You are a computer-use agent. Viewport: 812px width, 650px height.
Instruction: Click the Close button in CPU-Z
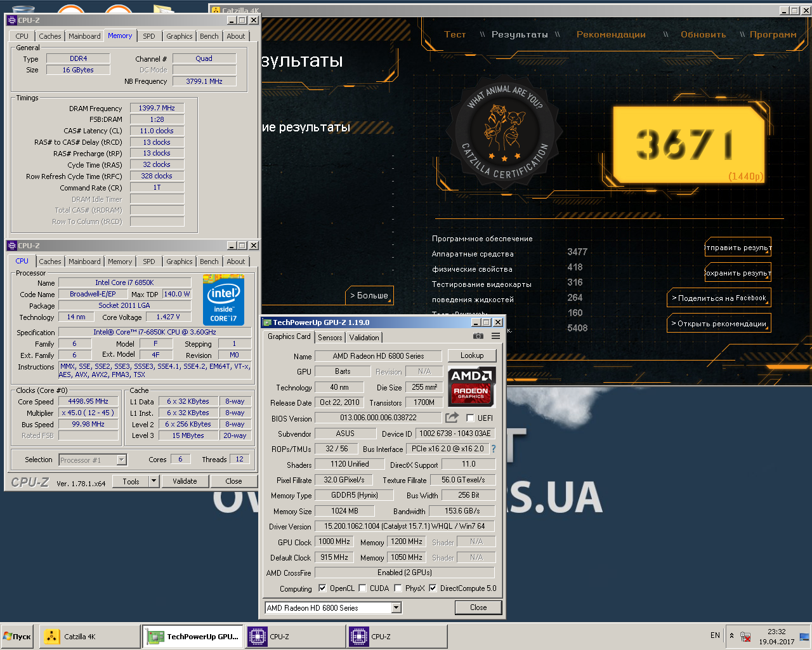(233, 481)
